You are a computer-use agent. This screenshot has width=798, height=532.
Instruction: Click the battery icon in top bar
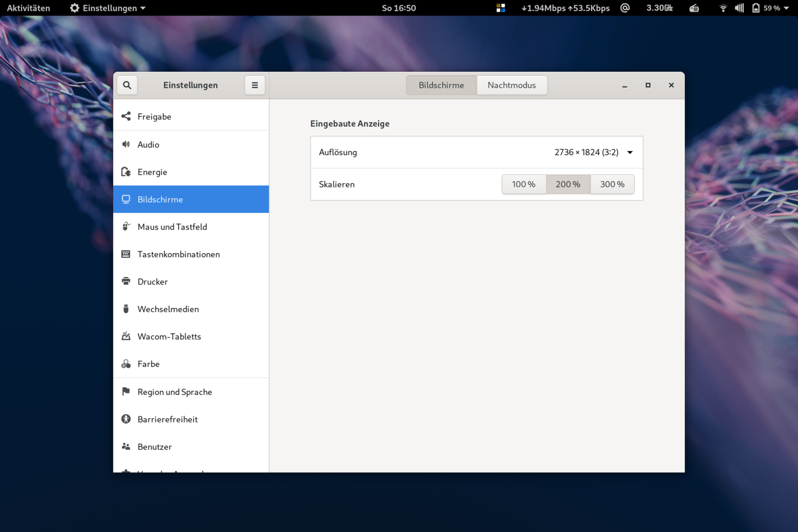click(x=756, y=8)
